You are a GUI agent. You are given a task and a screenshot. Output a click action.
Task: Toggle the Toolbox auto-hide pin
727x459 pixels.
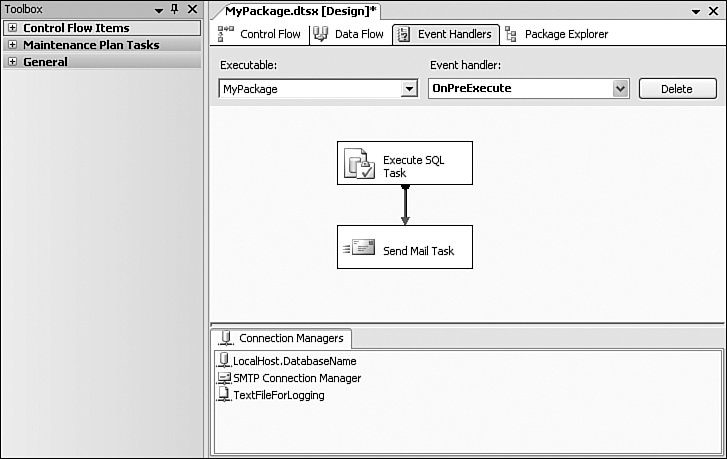(x=175, y=9)
